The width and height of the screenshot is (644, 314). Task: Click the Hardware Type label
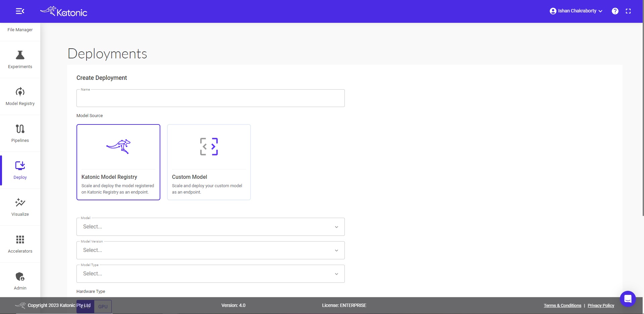[91, 292]
